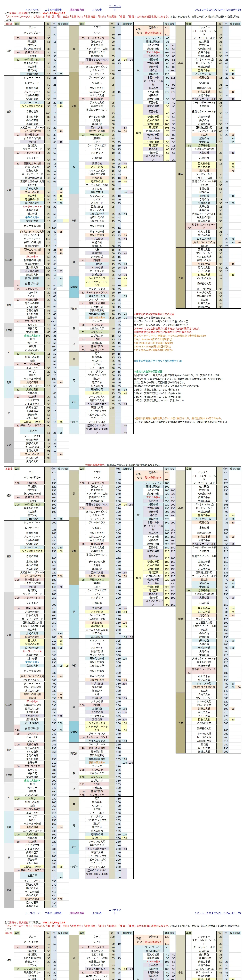Image resolution: width=244 pixels, height=980 pixels.
Task: Open the スペル表 link above the Reg1.15 heading
Action: click(97, 9)
